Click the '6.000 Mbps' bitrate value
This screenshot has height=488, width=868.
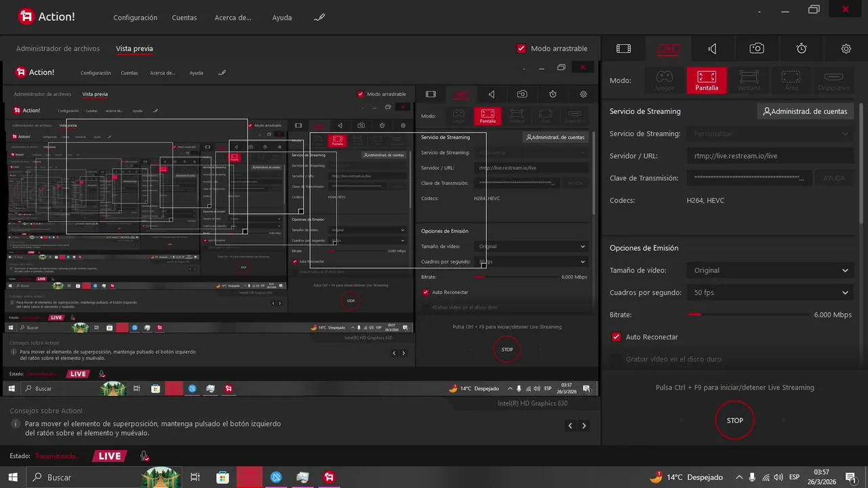pyautogui.click(x=833, y=315)
